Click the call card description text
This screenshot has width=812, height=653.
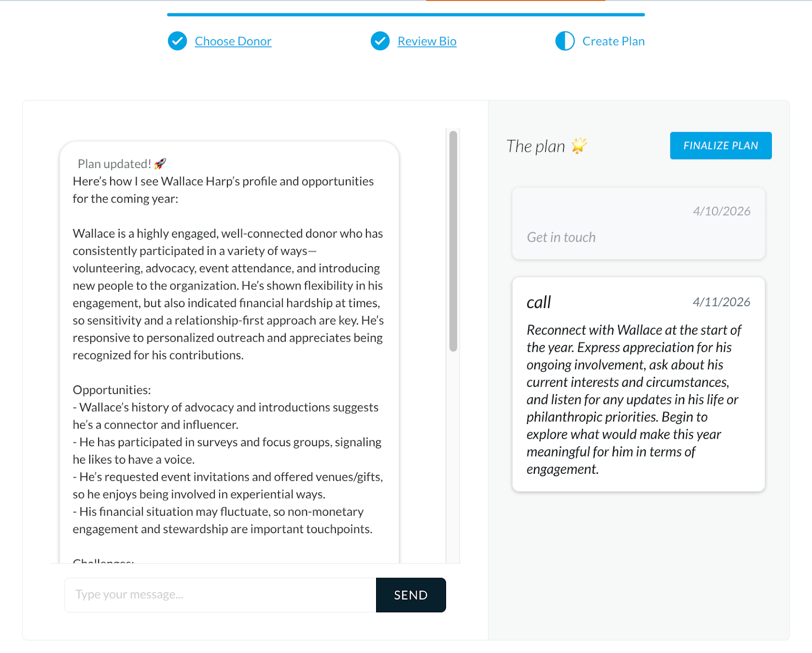point(633,400)
